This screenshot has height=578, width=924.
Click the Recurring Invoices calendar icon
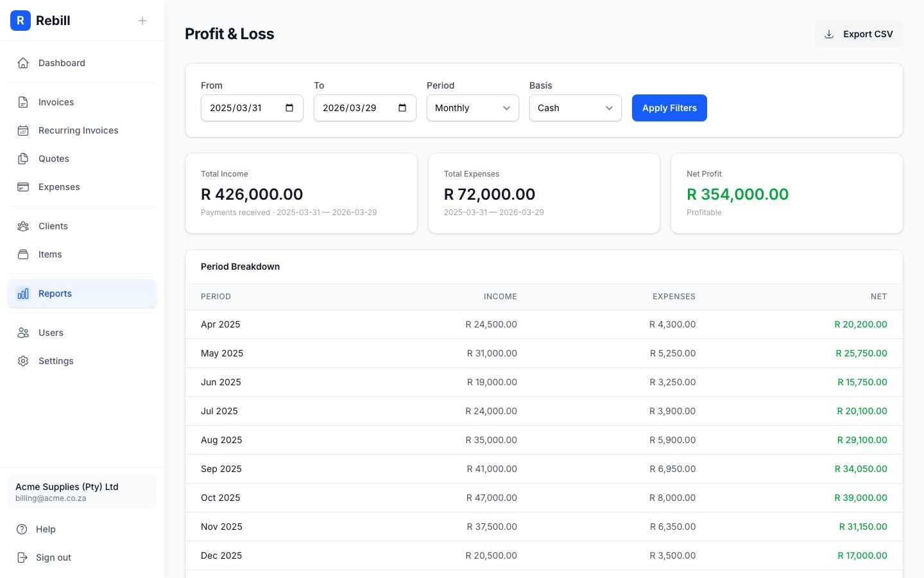pos(23,130)
